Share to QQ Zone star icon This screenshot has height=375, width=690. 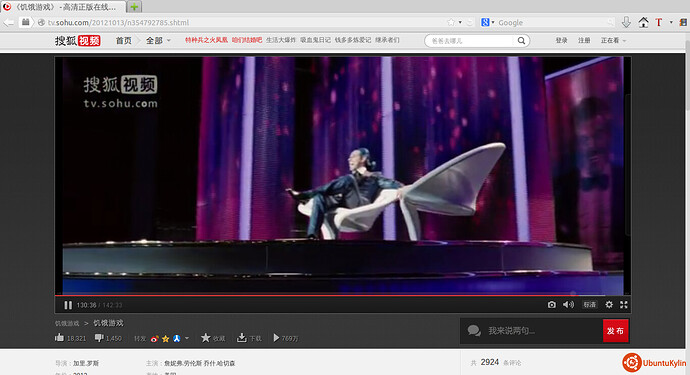click(x=165, y=338)
